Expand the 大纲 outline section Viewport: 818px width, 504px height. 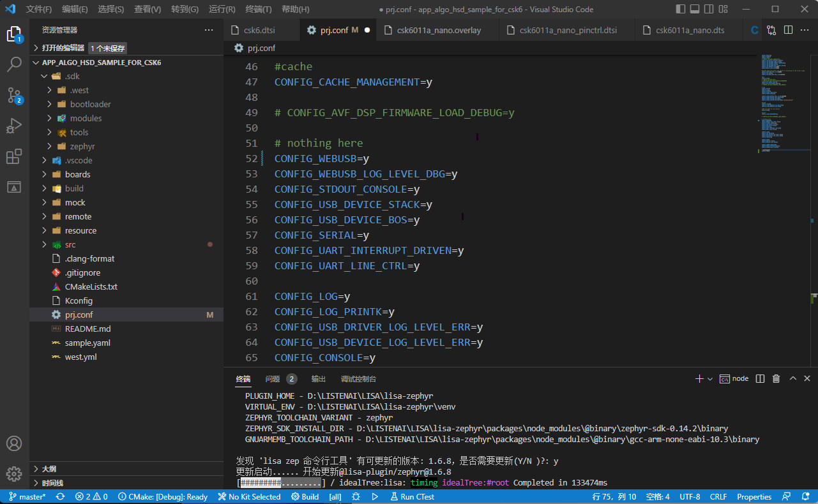point(49,469)
